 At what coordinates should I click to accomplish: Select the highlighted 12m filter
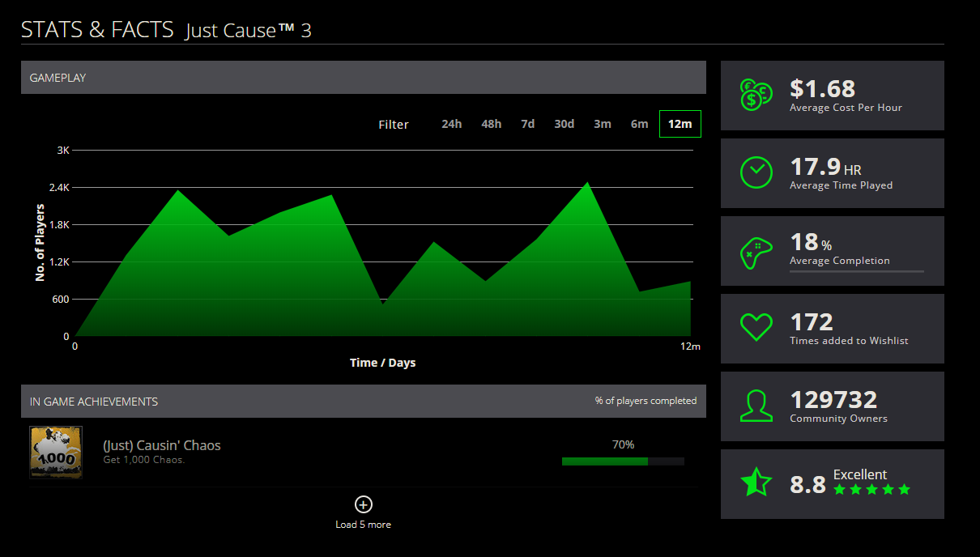click(x=680, y=124)
